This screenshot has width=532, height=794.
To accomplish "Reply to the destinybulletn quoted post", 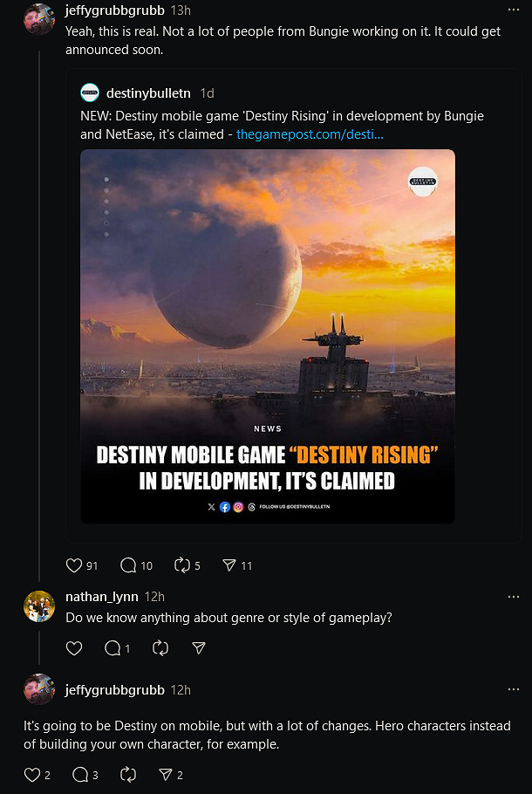I will 128,565.
